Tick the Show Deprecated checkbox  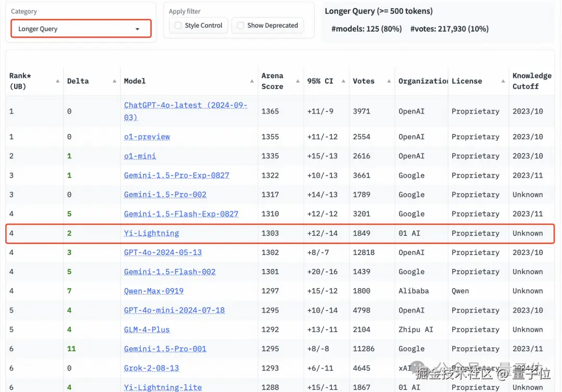(x=240, y=25)
